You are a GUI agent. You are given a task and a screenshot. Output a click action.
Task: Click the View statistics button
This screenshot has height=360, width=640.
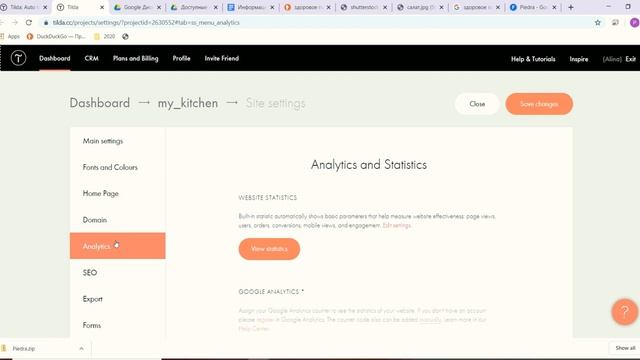point(269,249)
